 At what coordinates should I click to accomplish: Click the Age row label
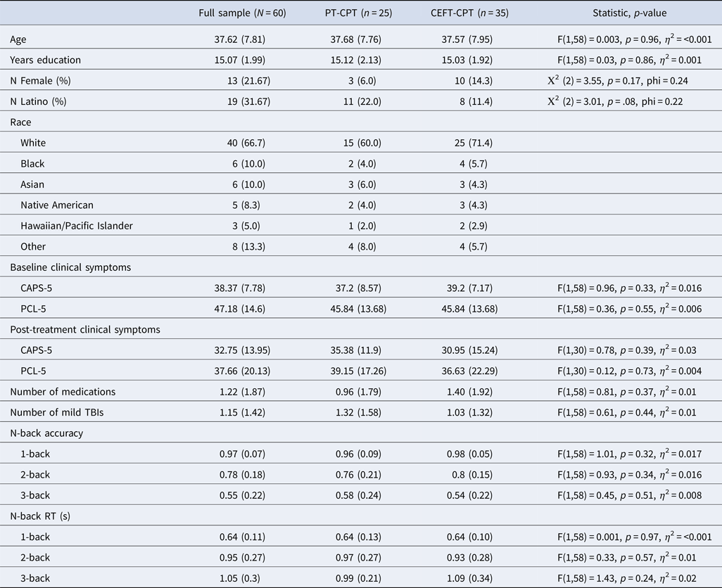coord(18,39)
